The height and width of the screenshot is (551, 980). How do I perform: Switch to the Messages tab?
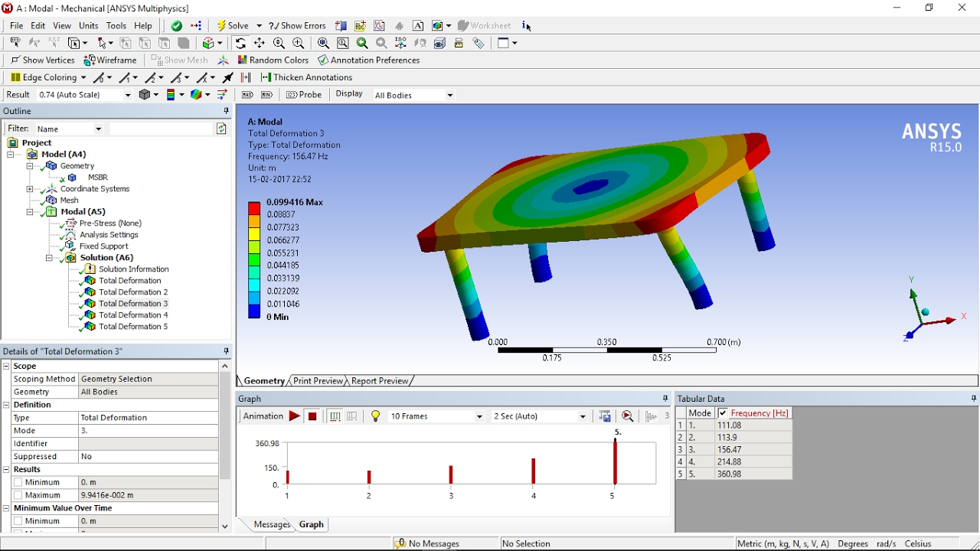tap(272, 525)
